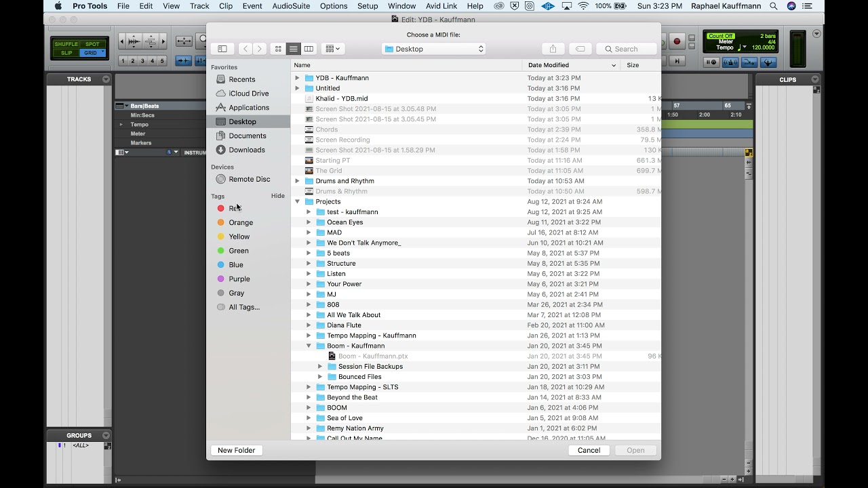The width and height of the screenshot is (868, 488).
Task: Open the Clips list dropdown menu
Action: click(816, 79)
